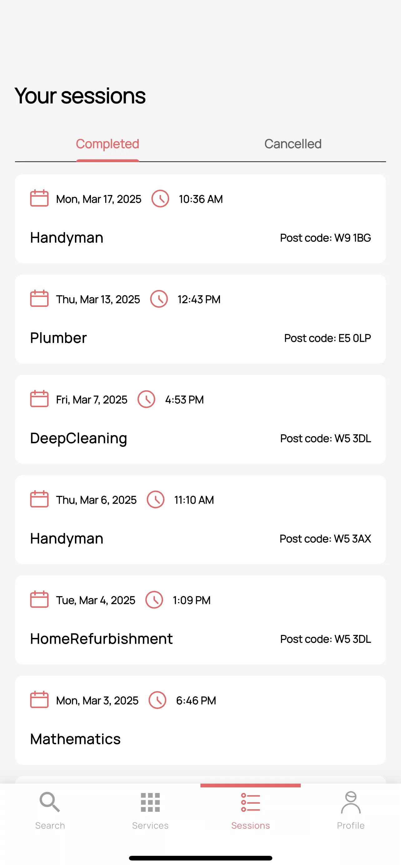This screenshot has height=868, width=401.
Task: Tap the Search magnifier icon
Action: click(x=50, y=802)
